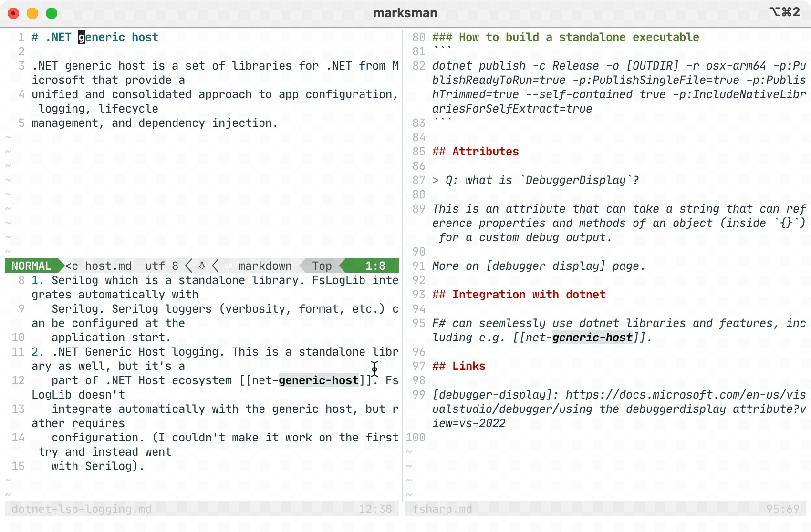Viewport: 811px width, 532px height.
Task: Click the '### How to build a standalone executable' heading
Action: pos(566,37)
